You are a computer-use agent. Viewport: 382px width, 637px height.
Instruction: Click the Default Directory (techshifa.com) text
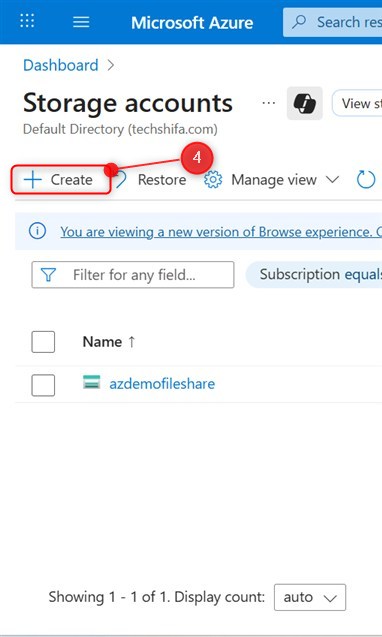[x=120, y=129]
